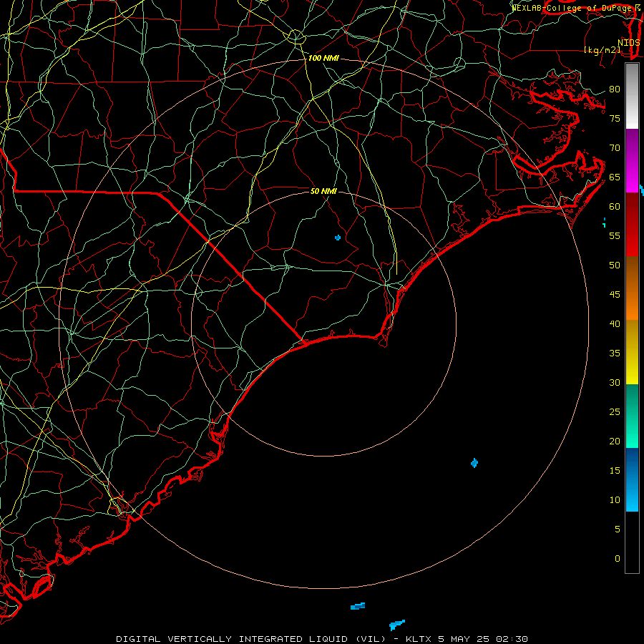This screenshot has height=644, width=644.
Task: Click the 15 value on the scale
Action: [615, 470]
